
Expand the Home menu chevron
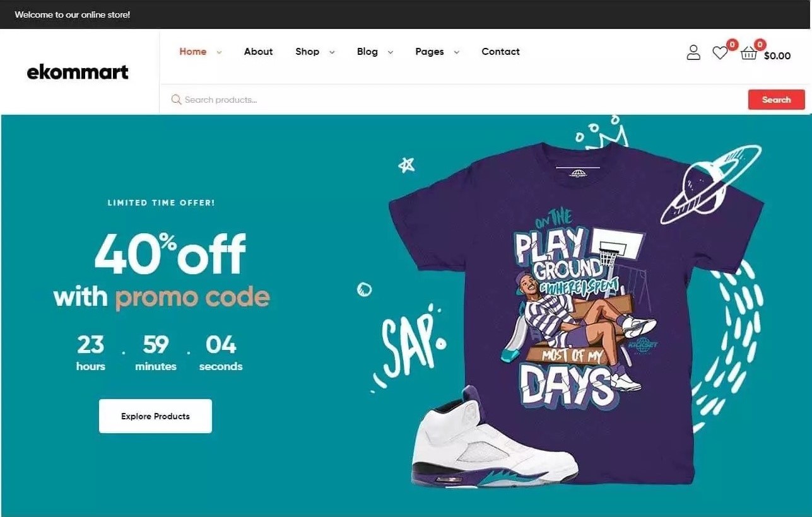tap(219, 52)
